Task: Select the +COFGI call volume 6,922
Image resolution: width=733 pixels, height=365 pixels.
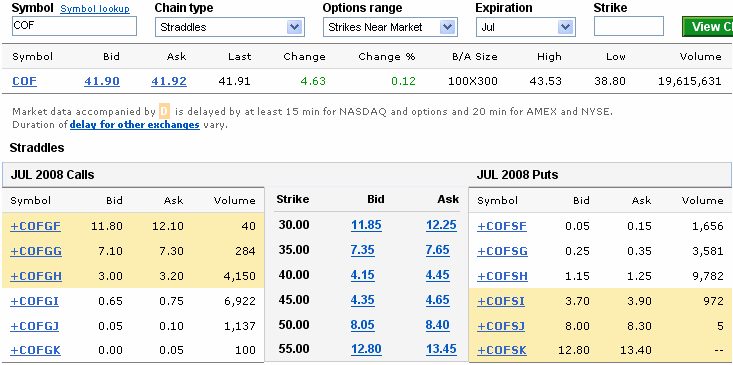Action: pos(239,301)
